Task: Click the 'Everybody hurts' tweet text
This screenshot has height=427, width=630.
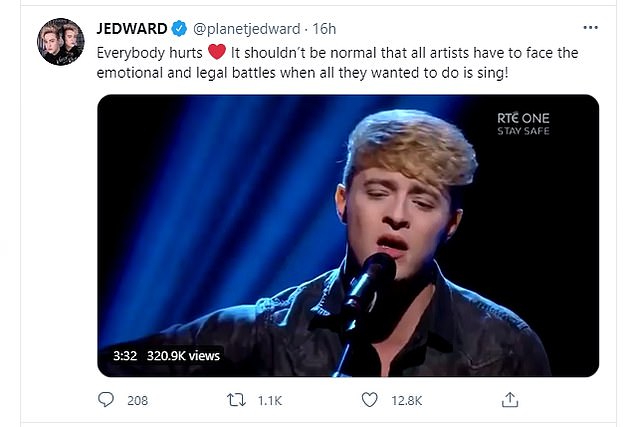Action: pyautogui.click(x=148, y=53)
